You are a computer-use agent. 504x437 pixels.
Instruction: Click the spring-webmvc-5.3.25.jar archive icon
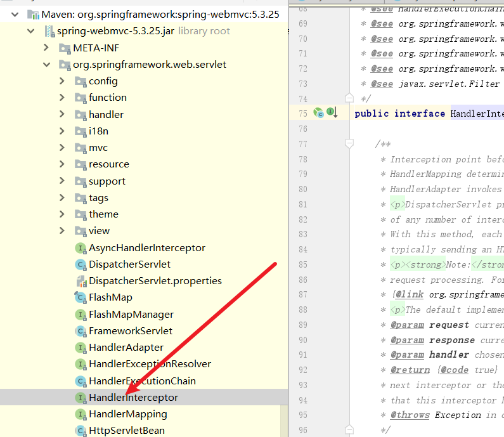click(x=49, y=31)
